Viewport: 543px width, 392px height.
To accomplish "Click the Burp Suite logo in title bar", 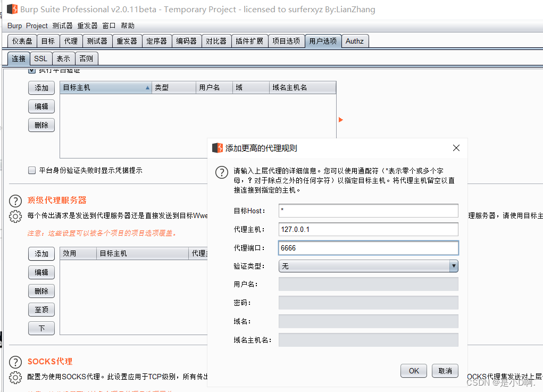I will pos(12,9).
